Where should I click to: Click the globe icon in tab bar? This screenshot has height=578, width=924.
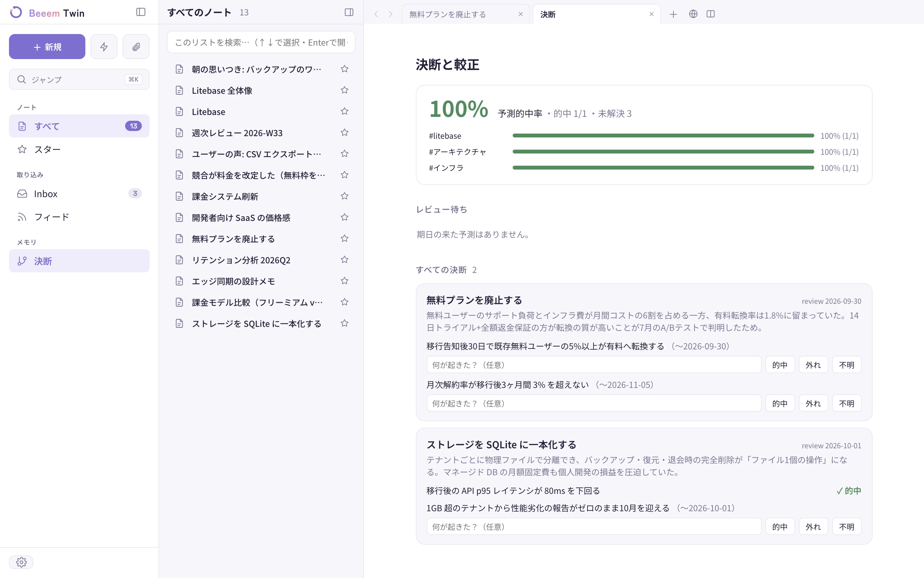click(693, 14)
